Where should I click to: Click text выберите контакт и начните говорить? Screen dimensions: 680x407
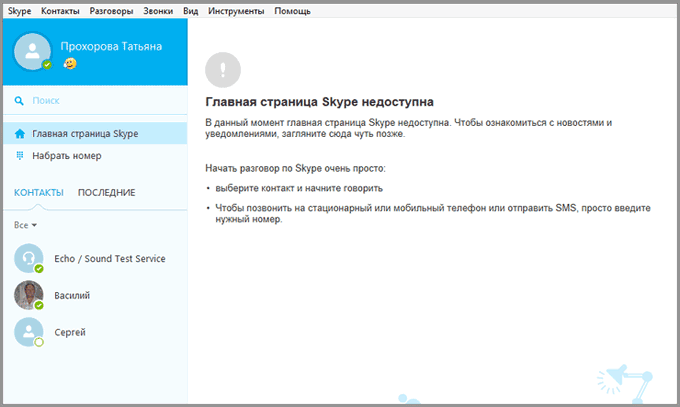tap(299, 188)
